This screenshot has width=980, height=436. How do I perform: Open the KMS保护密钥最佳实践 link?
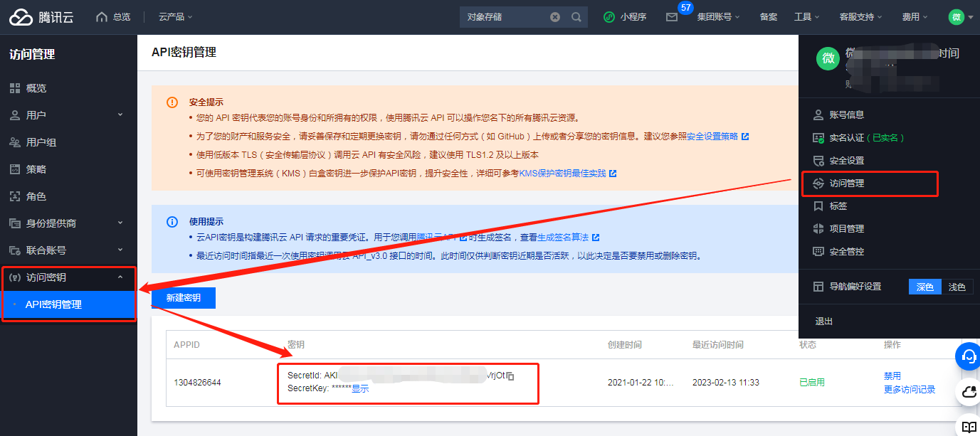[x=563, y=174]
